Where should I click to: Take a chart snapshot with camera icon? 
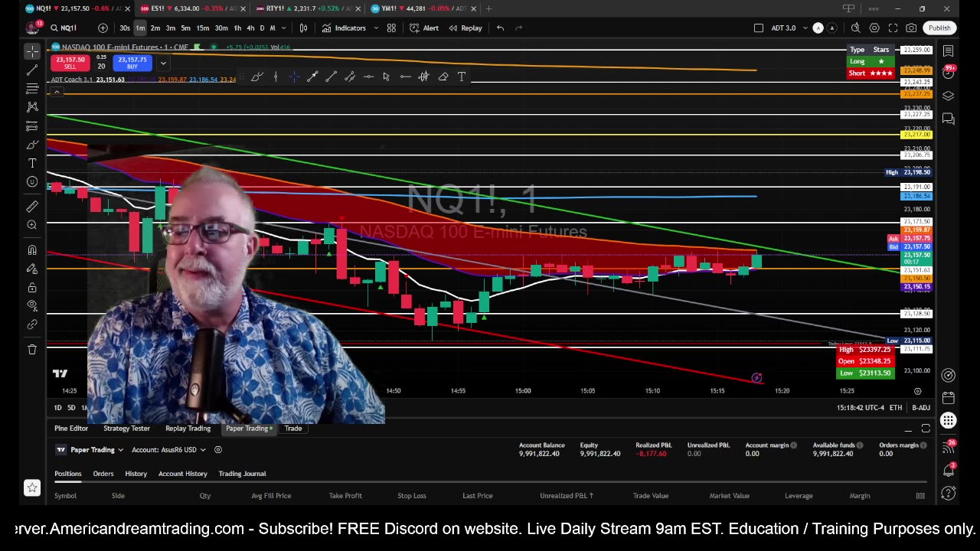point(911,28)
